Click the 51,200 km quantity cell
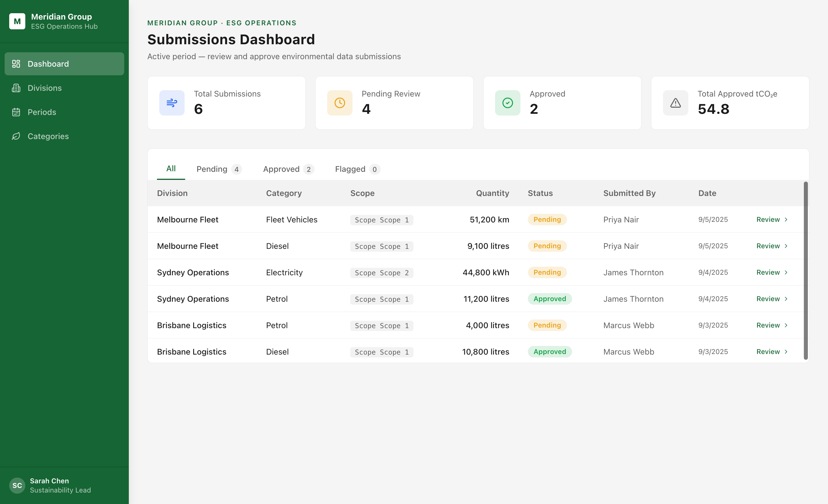 point(489,220)
